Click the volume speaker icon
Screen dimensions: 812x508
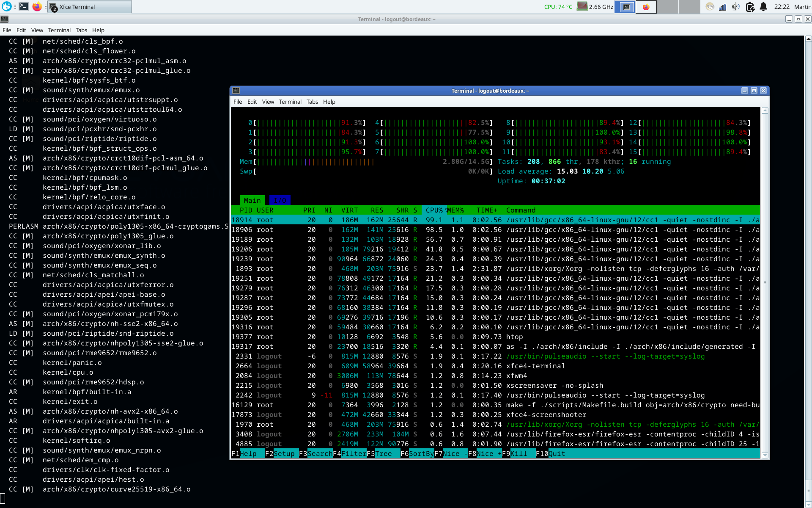[x=736, y=6]
